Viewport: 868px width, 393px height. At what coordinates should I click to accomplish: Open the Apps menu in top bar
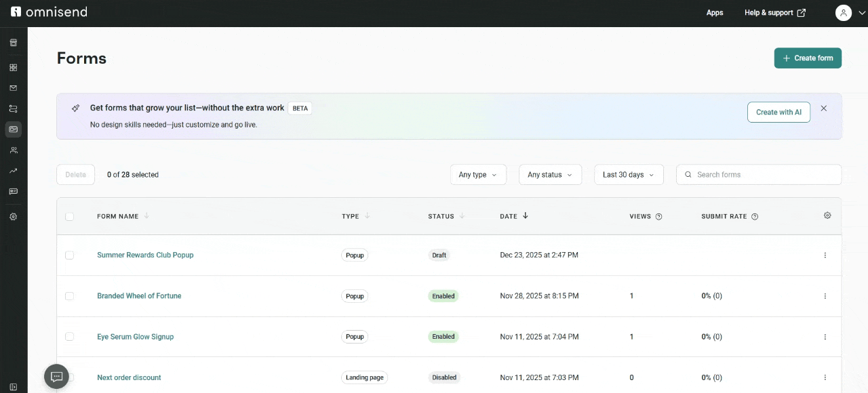715,13
